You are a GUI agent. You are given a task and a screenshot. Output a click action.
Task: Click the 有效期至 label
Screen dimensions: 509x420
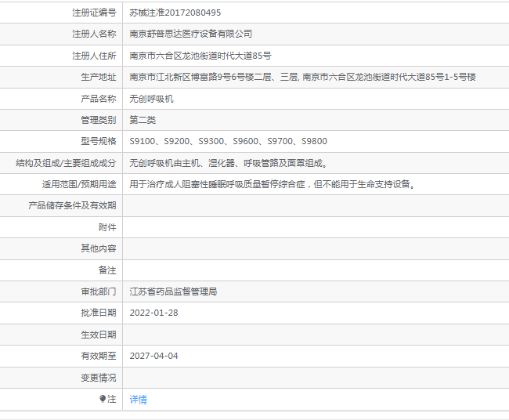[99, 356]
